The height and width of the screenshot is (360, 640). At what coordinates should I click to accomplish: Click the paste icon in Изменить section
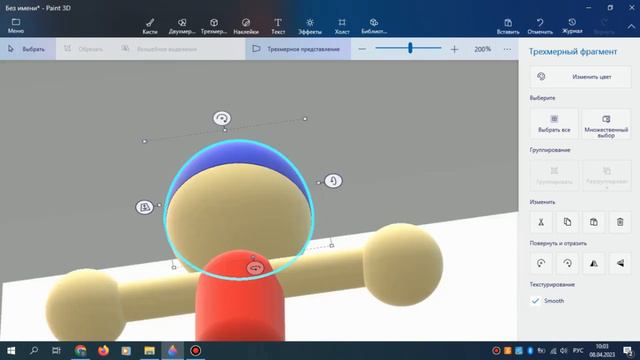[593, 222]
